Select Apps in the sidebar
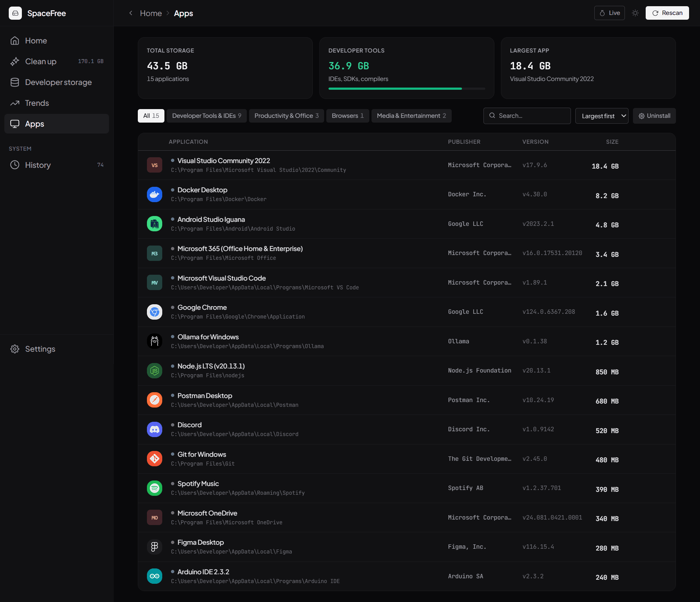The image size is (700, 602). coord(57,124)
